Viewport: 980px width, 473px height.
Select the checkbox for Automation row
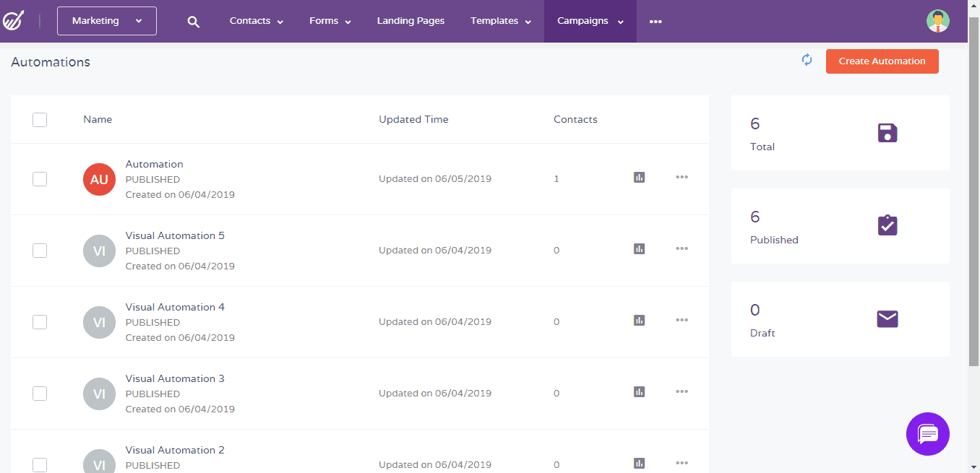coord(40,178)
